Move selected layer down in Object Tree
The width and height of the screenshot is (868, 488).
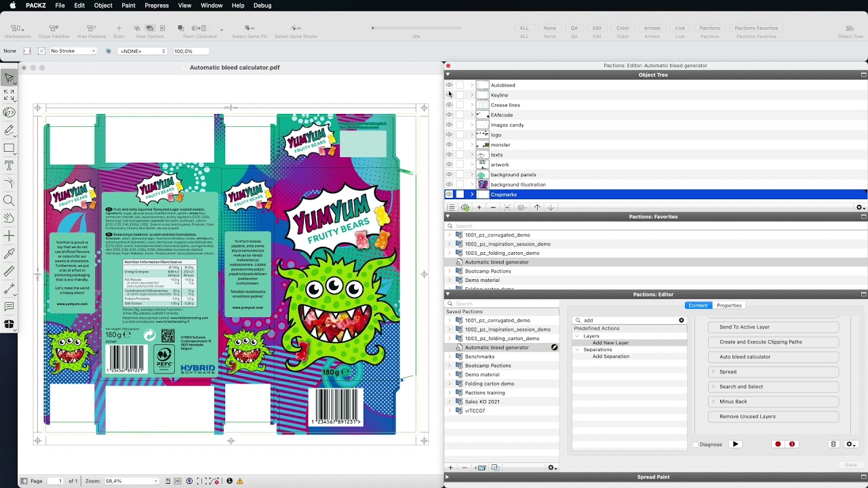pyautogui.click(x=551, y=207)
